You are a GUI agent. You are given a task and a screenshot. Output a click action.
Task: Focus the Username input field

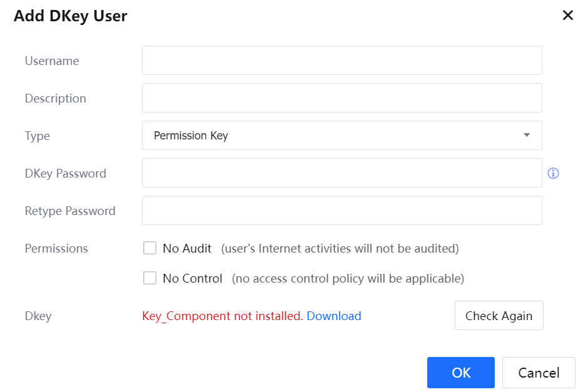[x=342, y=61]
